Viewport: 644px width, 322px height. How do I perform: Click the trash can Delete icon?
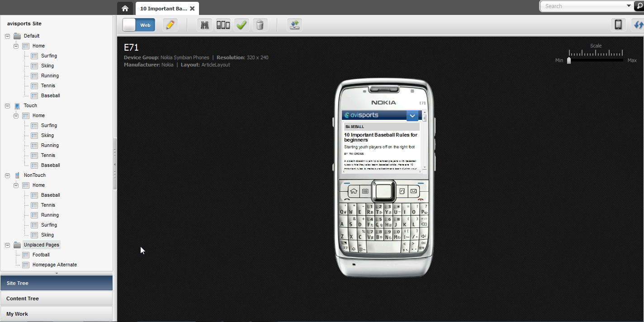point(260,25)
